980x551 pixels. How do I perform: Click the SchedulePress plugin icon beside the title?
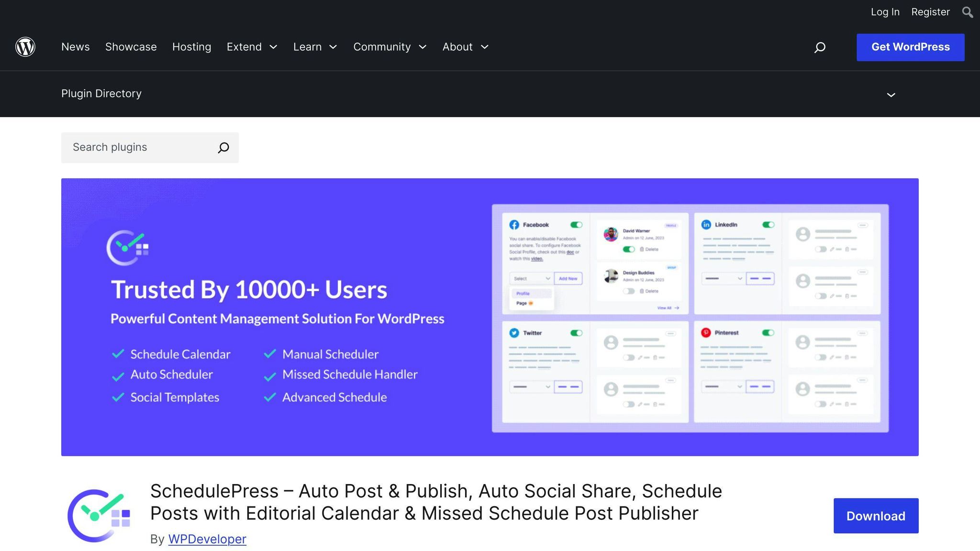coord(100,515)
